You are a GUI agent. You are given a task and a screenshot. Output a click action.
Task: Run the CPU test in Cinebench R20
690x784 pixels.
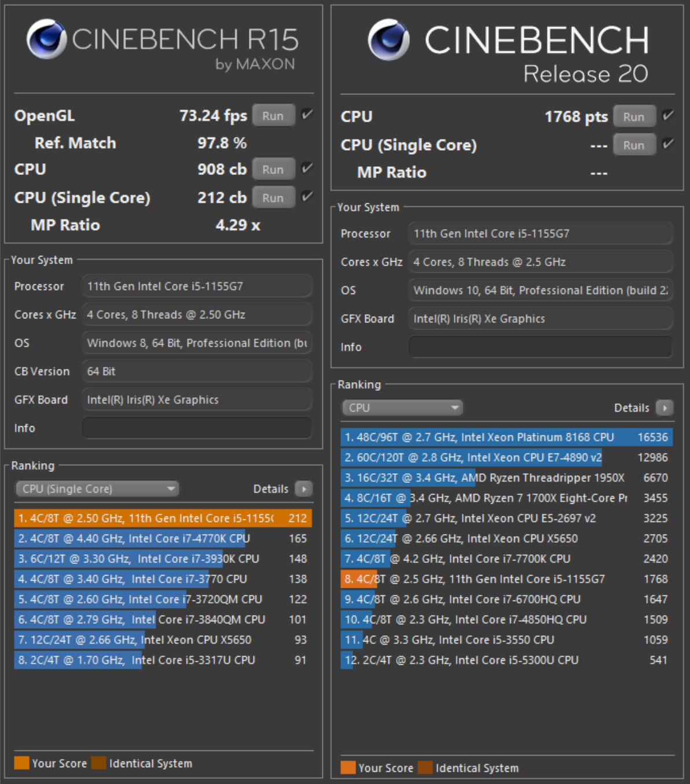634,116
